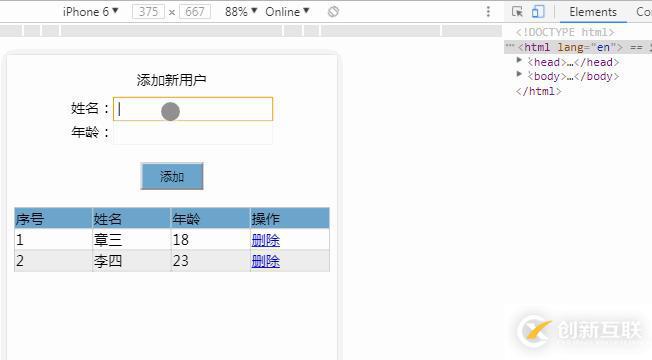The height and width of the screenshot is (360, 652).
Task: Click the 姓名 table column header
Action: 131,218
